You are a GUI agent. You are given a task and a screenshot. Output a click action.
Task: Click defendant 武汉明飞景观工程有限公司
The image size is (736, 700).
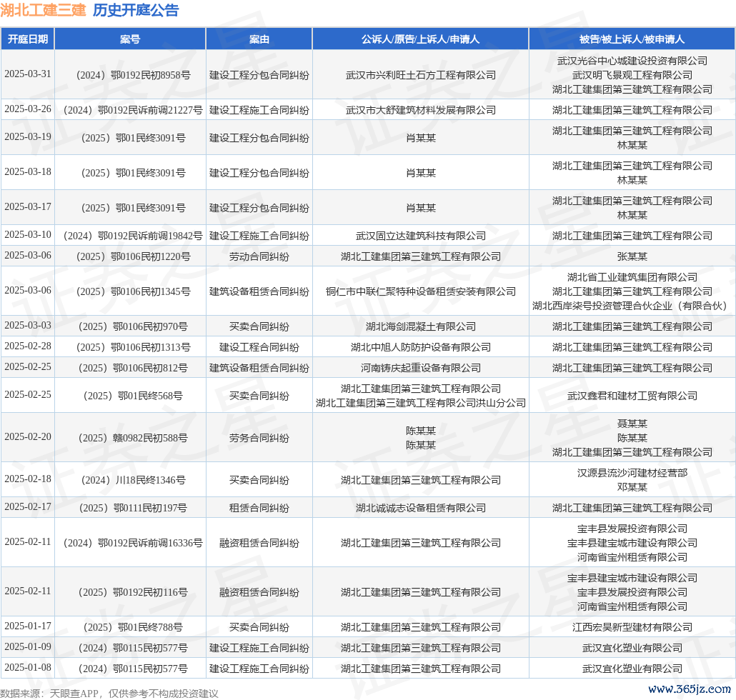pyautogui.click(x=632, y=75)
